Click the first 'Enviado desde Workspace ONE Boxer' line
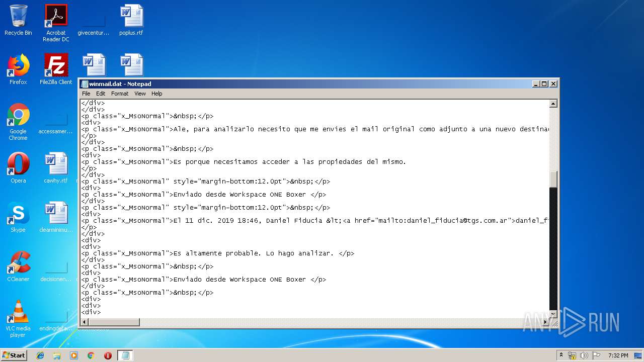This screenshot has width=644, height=362. (x=204, y=195)
